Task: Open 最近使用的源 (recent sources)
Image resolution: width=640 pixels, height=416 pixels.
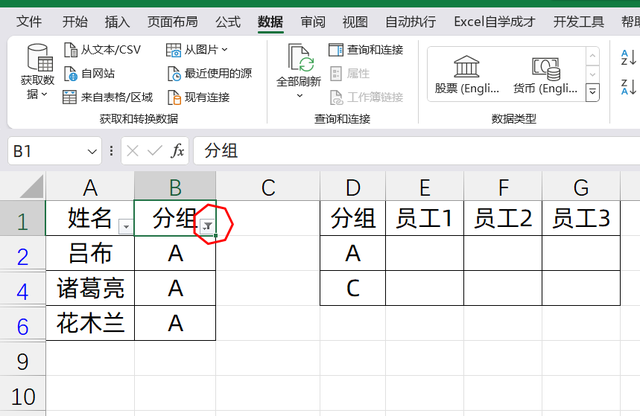Action: (210, 73)
